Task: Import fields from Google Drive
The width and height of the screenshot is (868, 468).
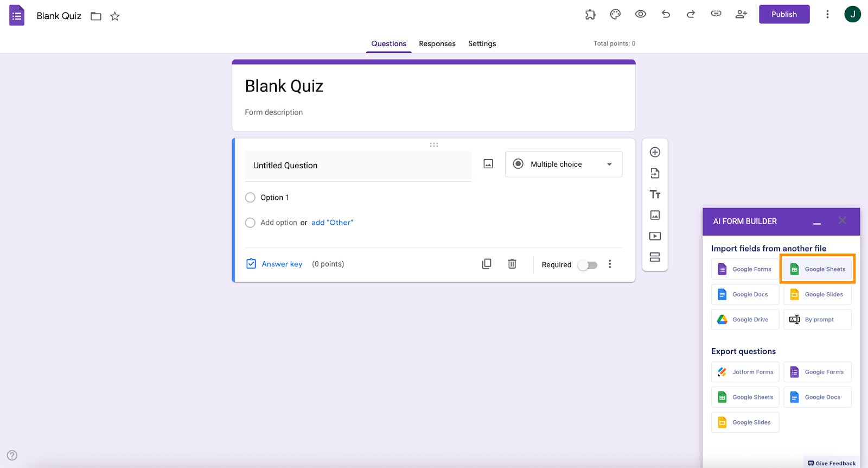Action: point(745,320)
